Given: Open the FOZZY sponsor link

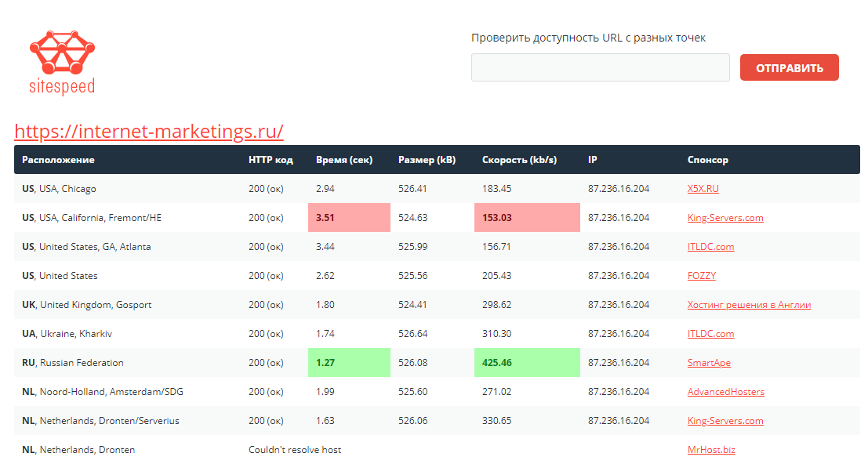Looking at the screenshot, I should click(x=701, y=276).
